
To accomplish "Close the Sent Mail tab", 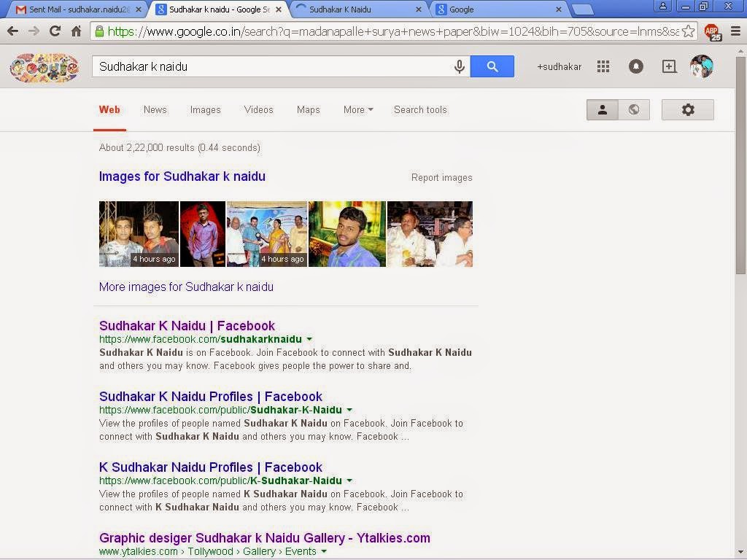I will (x=139, y=9).
